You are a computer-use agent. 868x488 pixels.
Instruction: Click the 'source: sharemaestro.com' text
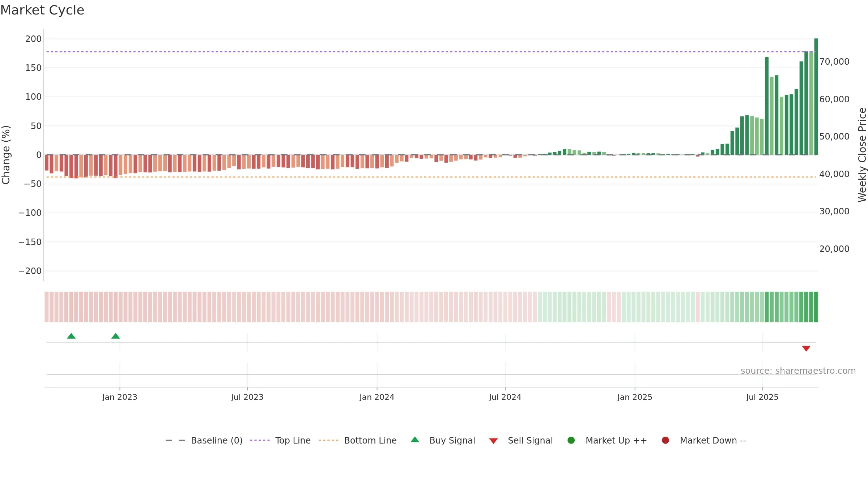798,371
